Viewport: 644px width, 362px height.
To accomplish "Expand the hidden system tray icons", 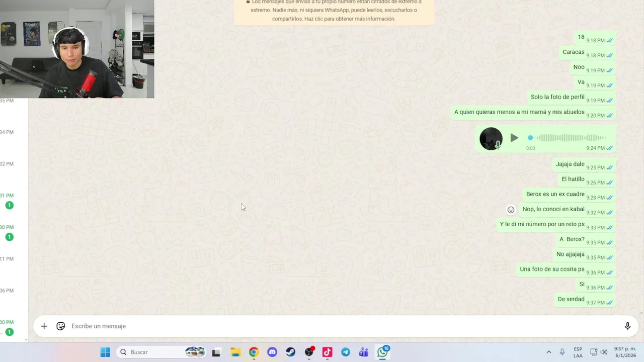I will coord(548,352).
